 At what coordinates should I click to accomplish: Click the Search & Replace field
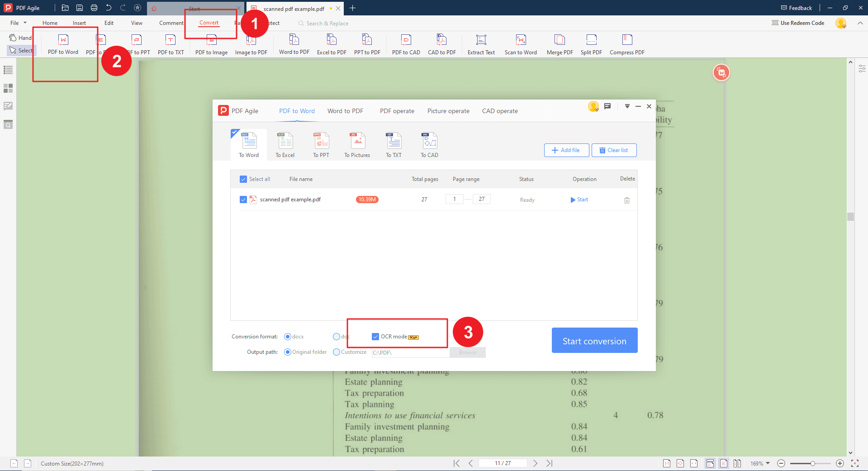click(x=323, y=24)
